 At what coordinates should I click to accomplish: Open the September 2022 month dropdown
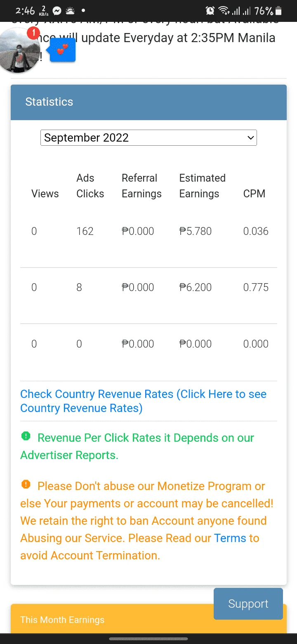click(148, 137)
